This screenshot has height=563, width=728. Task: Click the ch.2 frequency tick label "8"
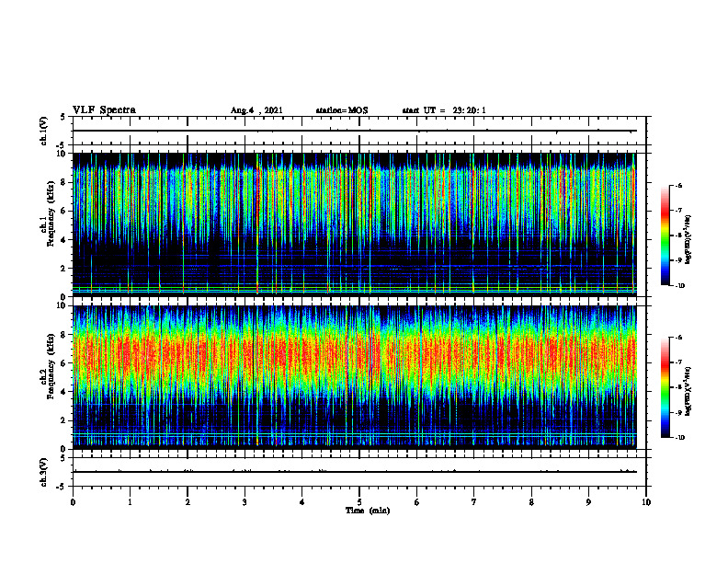click(64, 335)
